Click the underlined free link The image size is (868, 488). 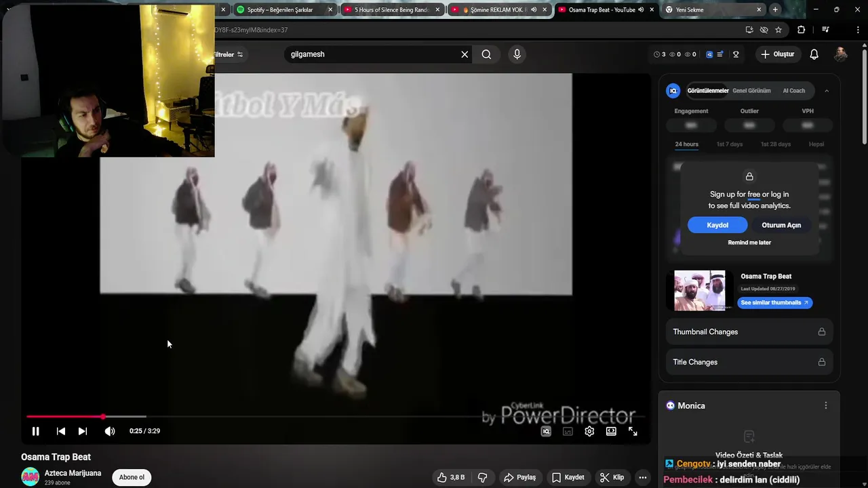click(753, 195)
